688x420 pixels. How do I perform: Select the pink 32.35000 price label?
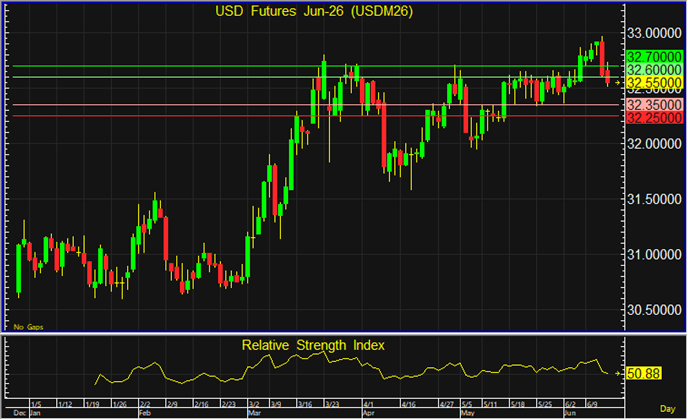pyautogui.click(x=654, y=105)
